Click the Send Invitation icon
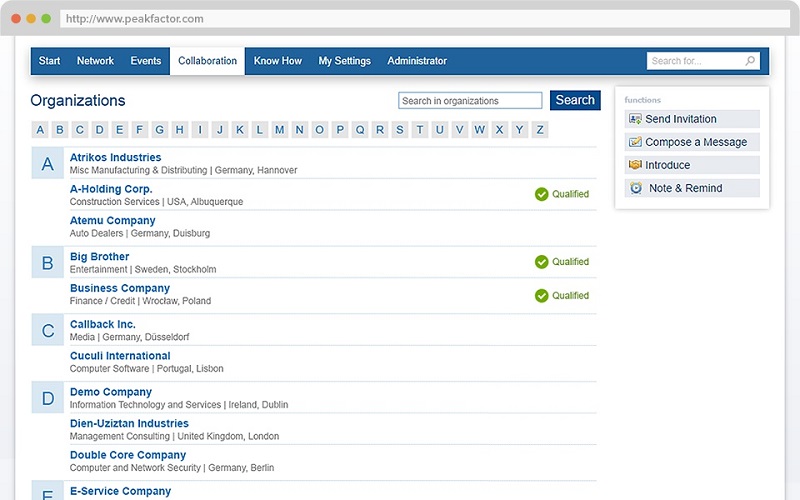The height and width of the screenshot is (500, 800). coord(635,119)
